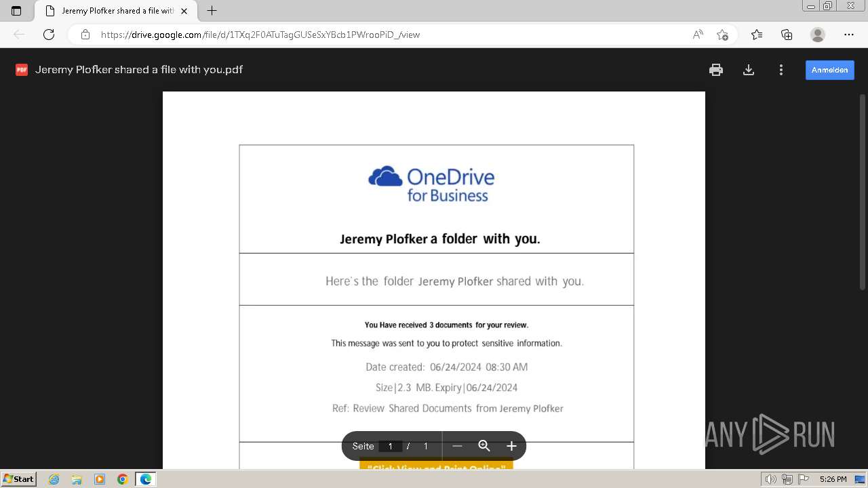The height and width of the screenshot is (488, 868).
Task: Edit the page number field
Action: tap(390, 446)
